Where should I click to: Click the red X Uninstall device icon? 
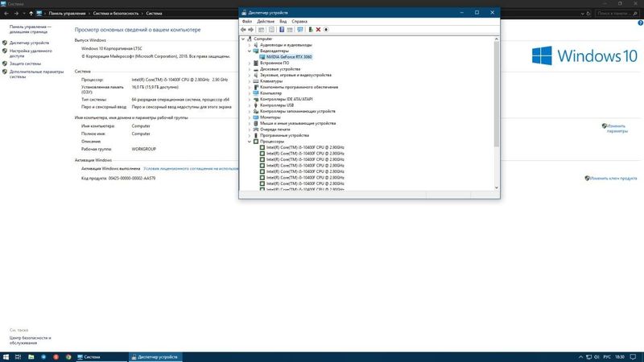(318, 30)
